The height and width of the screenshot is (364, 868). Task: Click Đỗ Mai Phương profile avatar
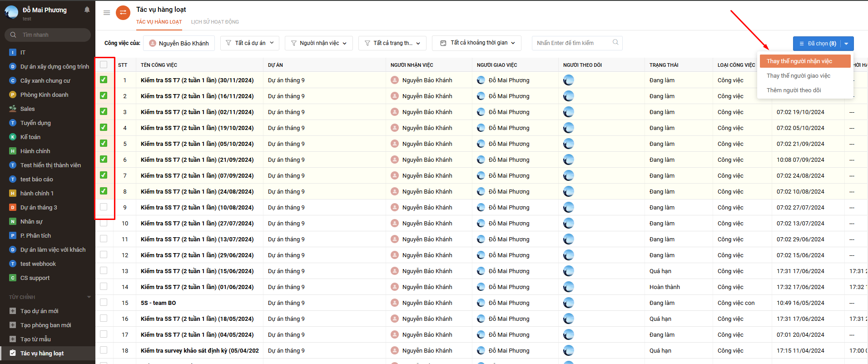[x=11, y=12]
